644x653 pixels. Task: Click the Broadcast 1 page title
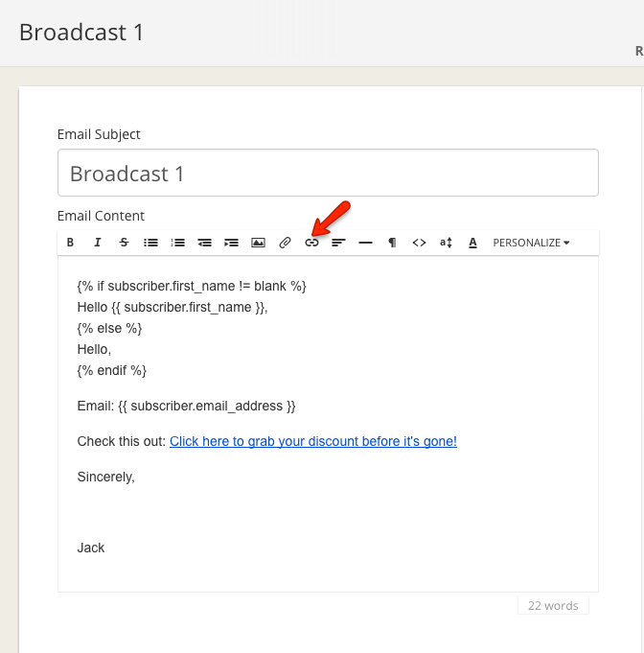coord(81,32)
